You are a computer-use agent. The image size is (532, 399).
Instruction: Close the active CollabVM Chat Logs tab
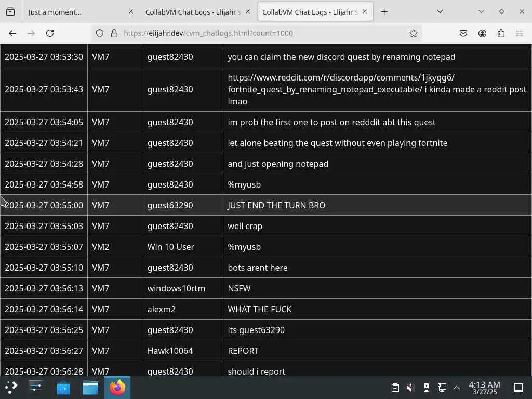pyautogui.click(x=365, y=12)
